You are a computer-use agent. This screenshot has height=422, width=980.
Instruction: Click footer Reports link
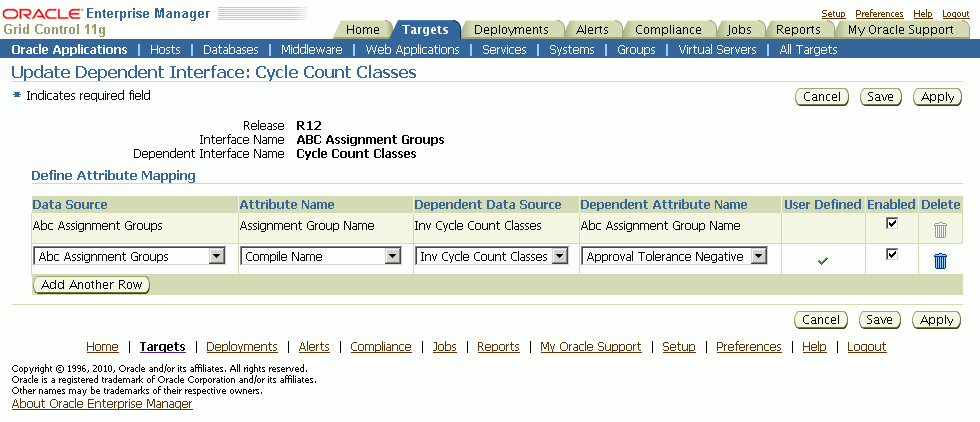point(499,346)
